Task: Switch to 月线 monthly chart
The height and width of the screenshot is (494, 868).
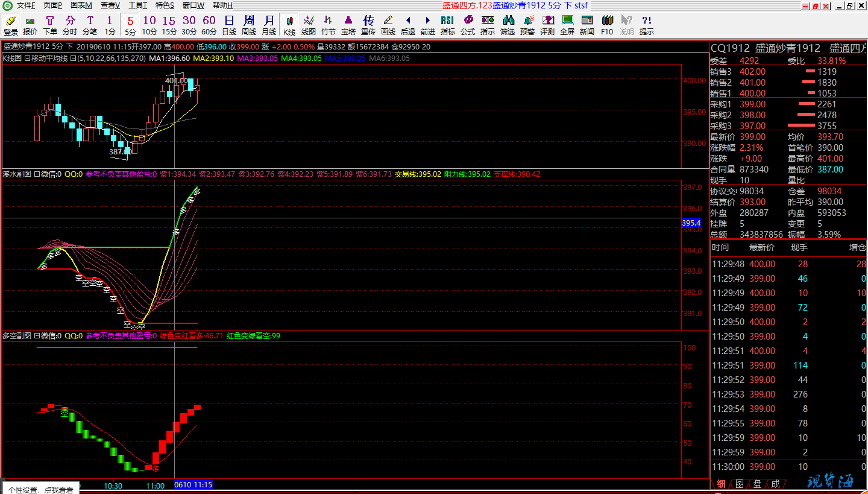Action: [x=269, y=25]
